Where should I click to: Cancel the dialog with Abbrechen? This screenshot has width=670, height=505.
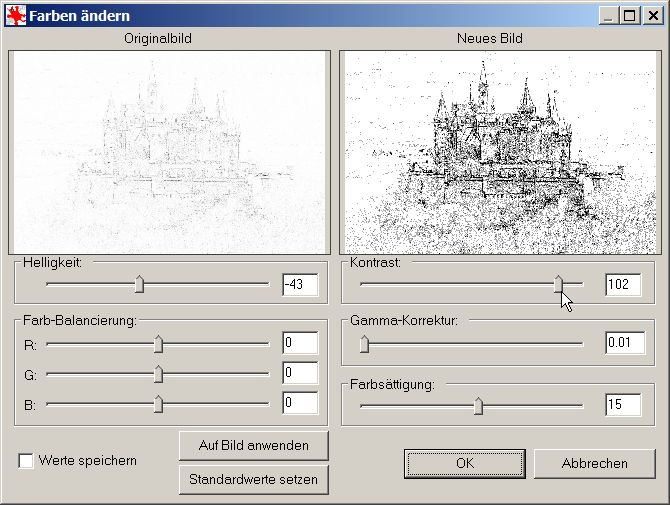(594, 463)
